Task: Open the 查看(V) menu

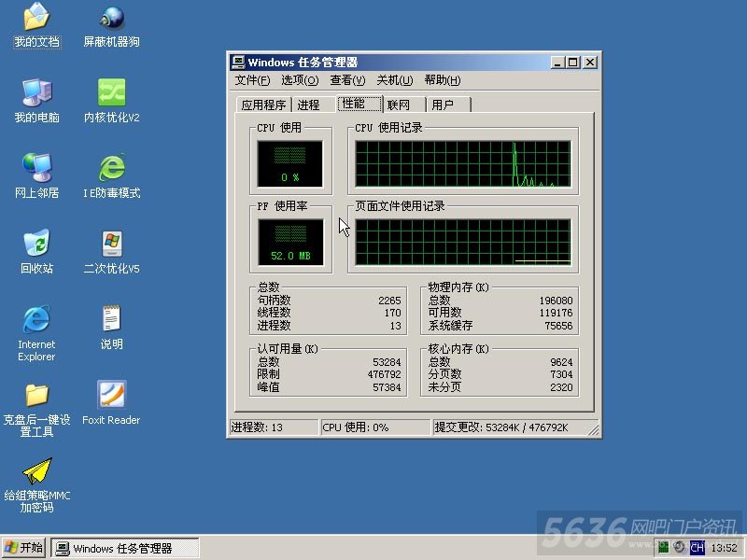Action: pos(347,80)
